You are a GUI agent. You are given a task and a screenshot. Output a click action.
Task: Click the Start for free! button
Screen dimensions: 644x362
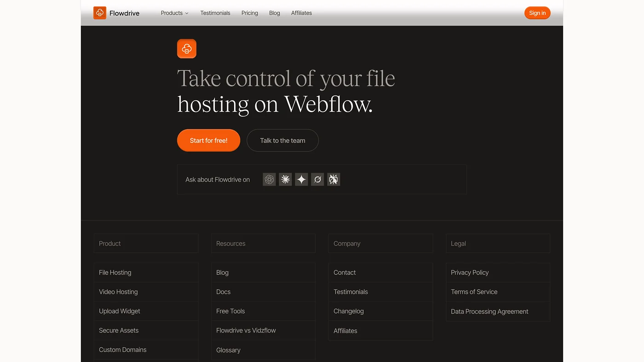(209, 141)
